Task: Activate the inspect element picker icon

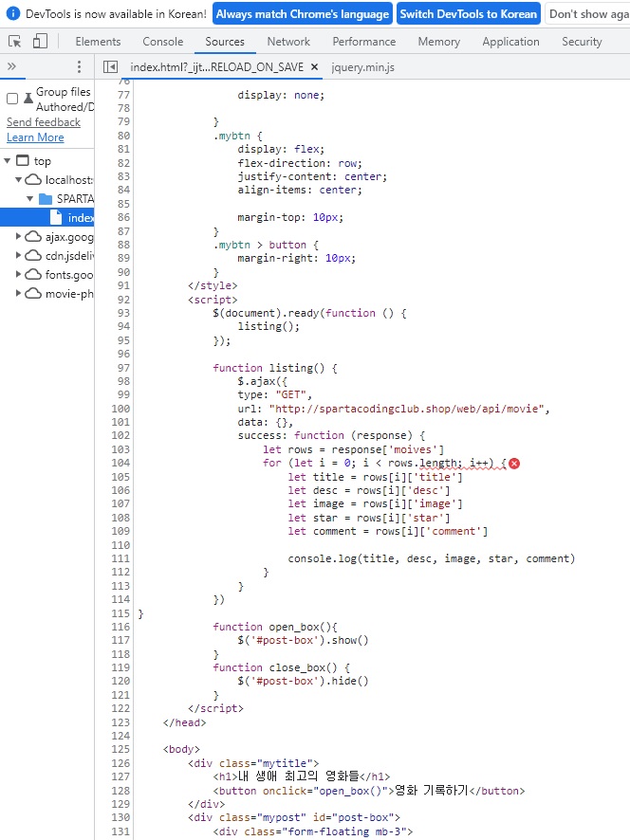Action: [x=15, y=42]
